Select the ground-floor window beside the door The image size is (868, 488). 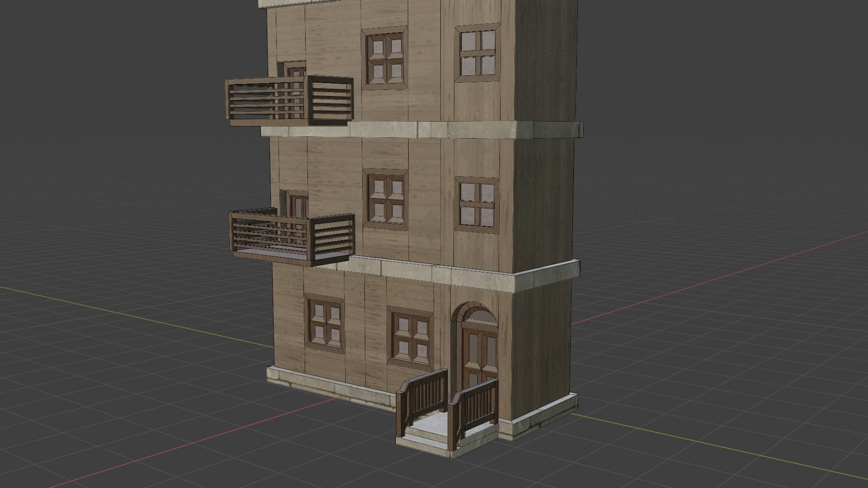coord(411,338)
